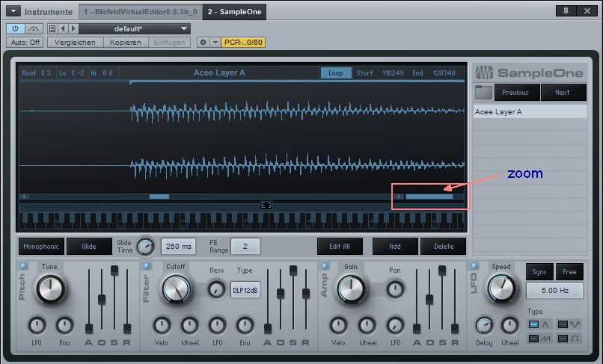Select the LFO Free mode button
Image resolution: width=603 pixels, height=364 pixels.
tap(569, 272)
